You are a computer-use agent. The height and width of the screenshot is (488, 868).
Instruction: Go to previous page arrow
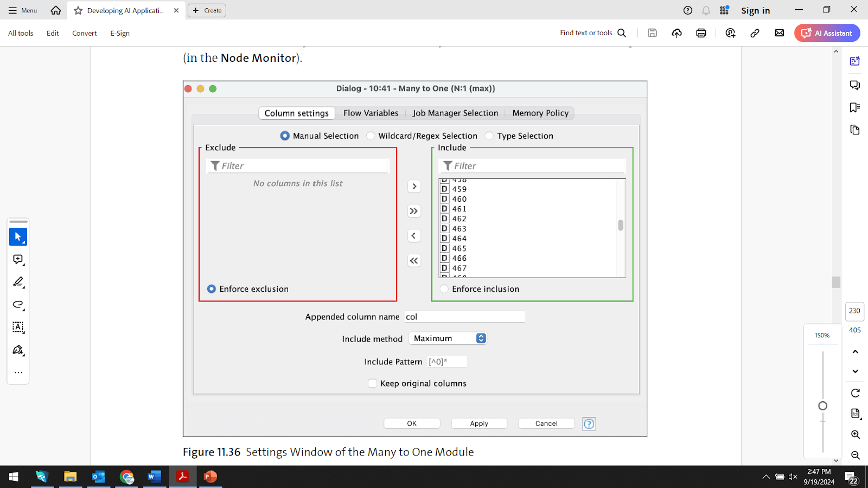coord(856,352)
